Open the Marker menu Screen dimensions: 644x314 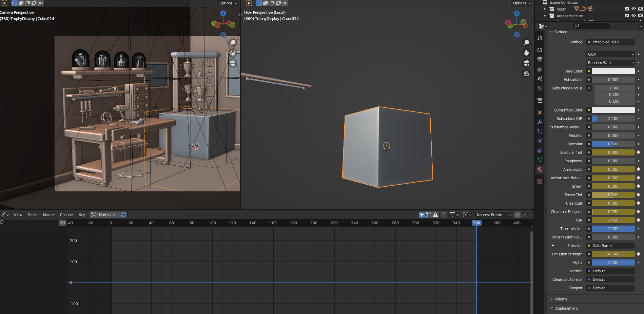point(49,215)
